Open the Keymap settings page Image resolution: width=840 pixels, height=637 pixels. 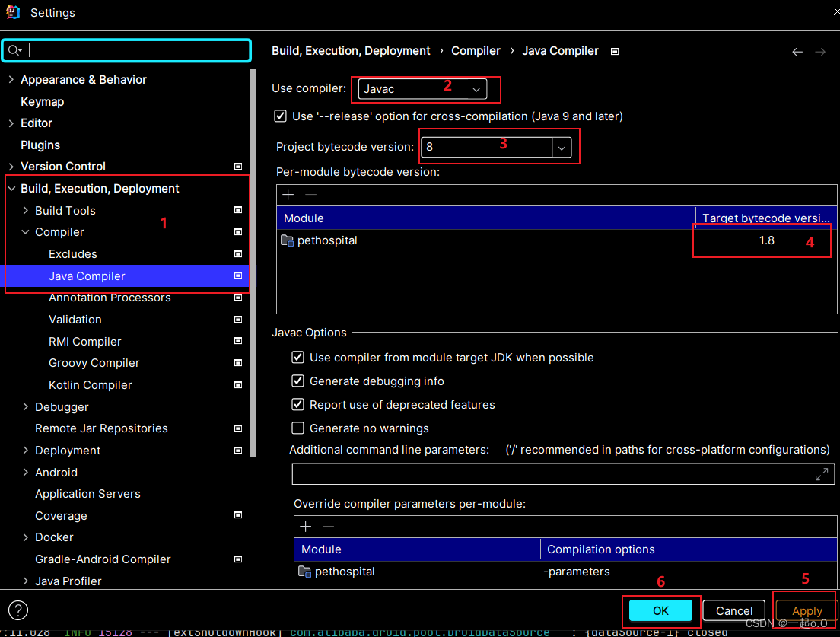[43, 102]
